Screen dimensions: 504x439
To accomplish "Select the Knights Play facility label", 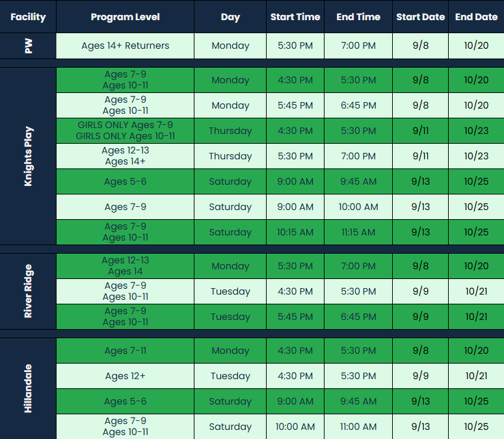I will (x=28, y=156).
